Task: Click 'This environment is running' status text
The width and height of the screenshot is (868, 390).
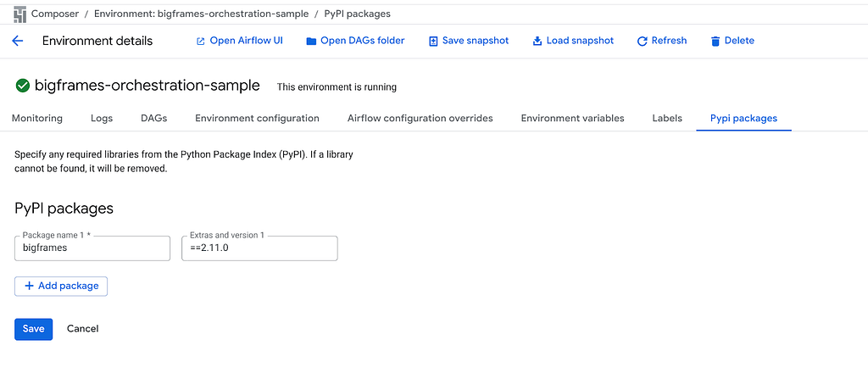Action: pos(337,87)
